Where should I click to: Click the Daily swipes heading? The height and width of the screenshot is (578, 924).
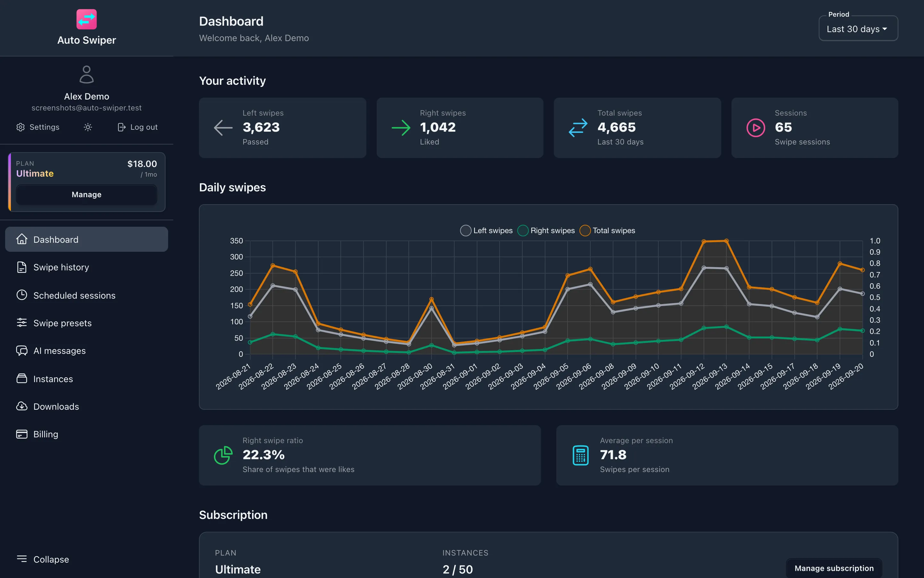pyautogui.click(x=233, y=187)
